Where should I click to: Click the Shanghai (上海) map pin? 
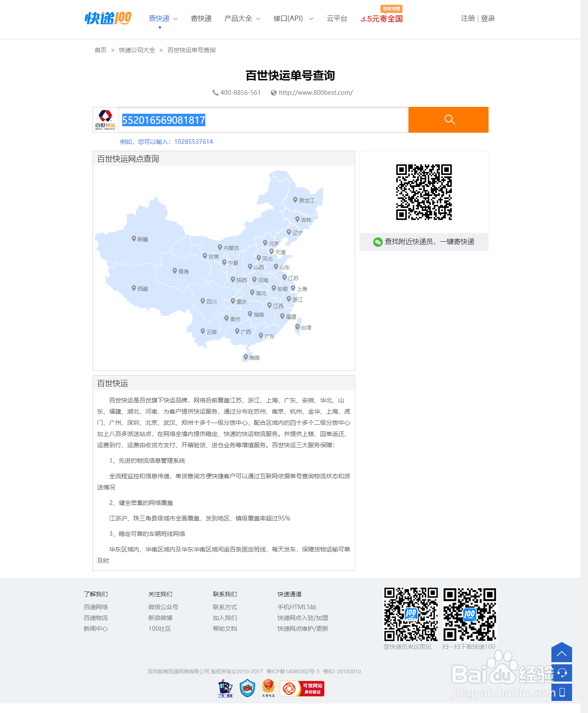click(x=293, y=288)
